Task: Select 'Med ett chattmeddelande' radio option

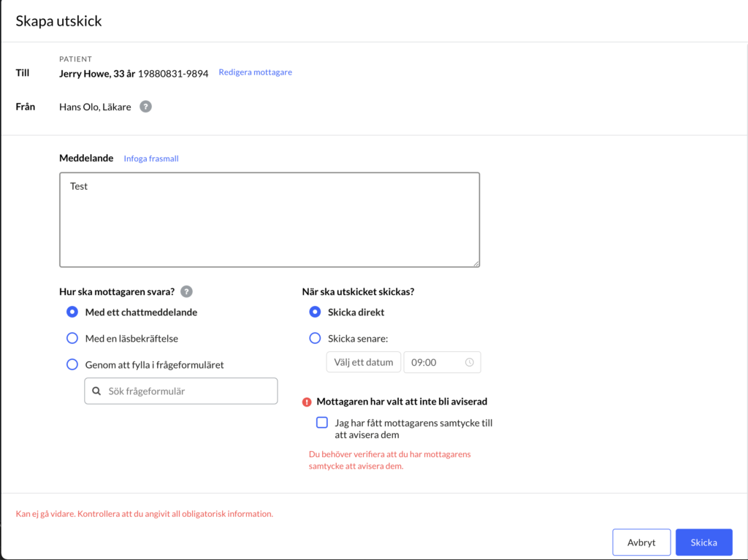Action: point(72,312)
